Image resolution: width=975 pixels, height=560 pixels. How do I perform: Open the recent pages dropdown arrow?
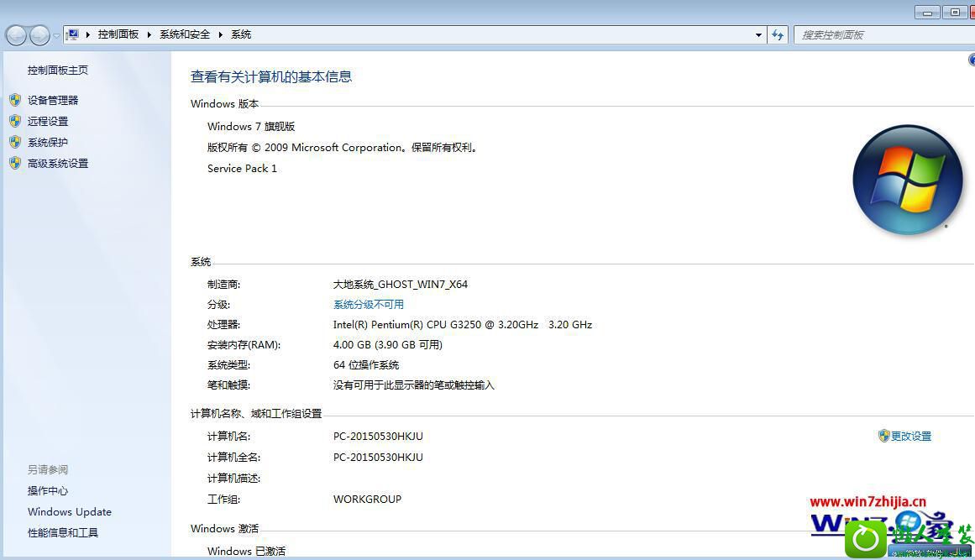pyautogui.click(x=56, y=35)
